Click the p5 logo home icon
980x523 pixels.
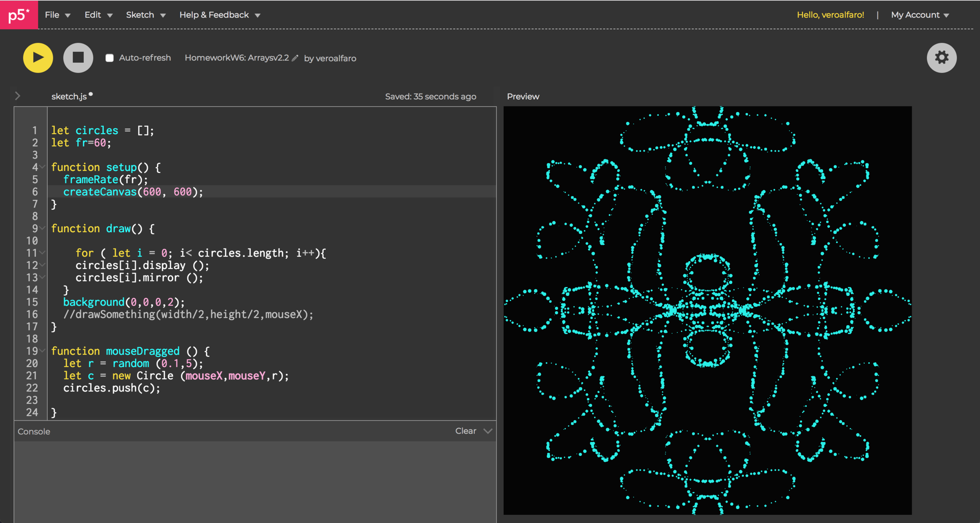point(19,15)
